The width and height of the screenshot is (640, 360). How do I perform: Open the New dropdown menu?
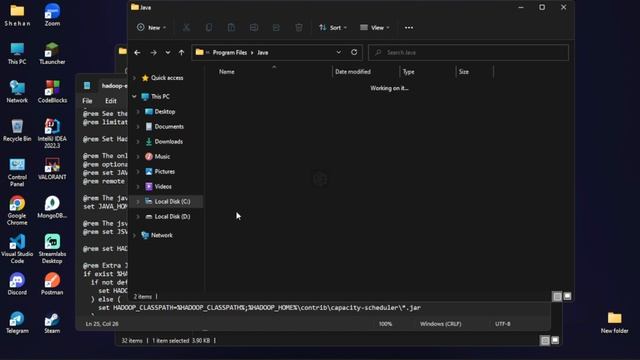click(x=151, y=27)
